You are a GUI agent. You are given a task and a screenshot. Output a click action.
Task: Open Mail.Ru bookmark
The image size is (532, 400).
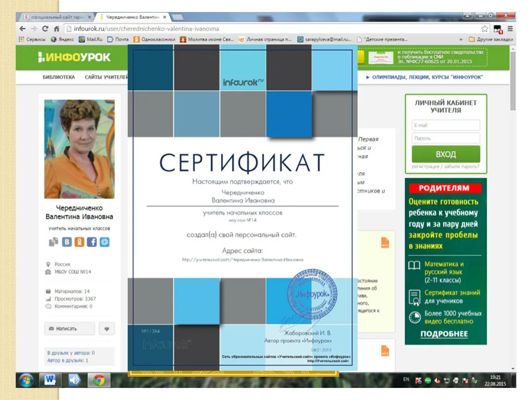click(90, 39)
